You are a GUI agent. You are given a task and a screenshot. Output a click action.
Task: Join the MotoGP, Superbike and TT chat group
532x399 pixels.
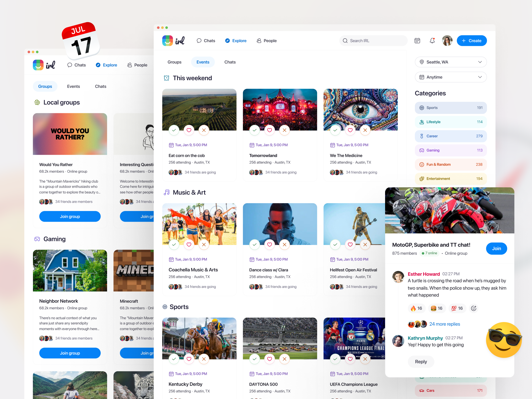[x=496, y=248]
